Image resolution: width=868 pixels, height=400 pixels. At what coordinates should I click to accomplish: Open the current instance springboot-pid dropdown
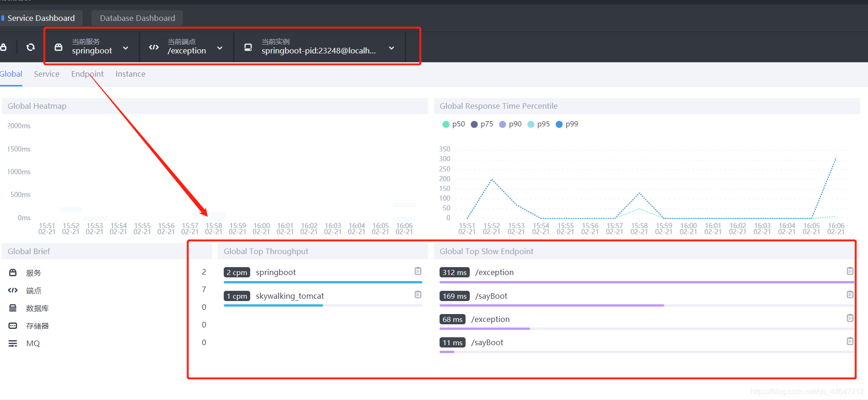[x=320, y=47]
